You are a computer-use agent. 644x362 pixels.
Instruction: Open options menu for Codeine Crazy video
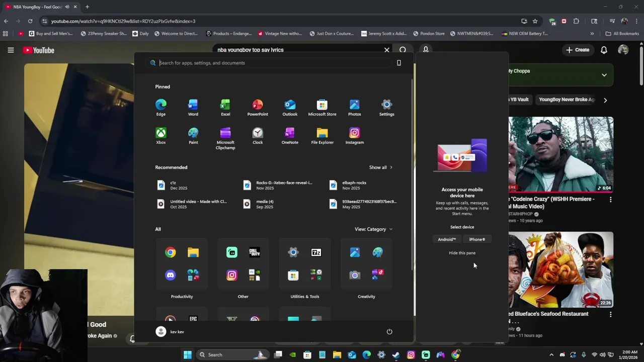click(610, 200)
